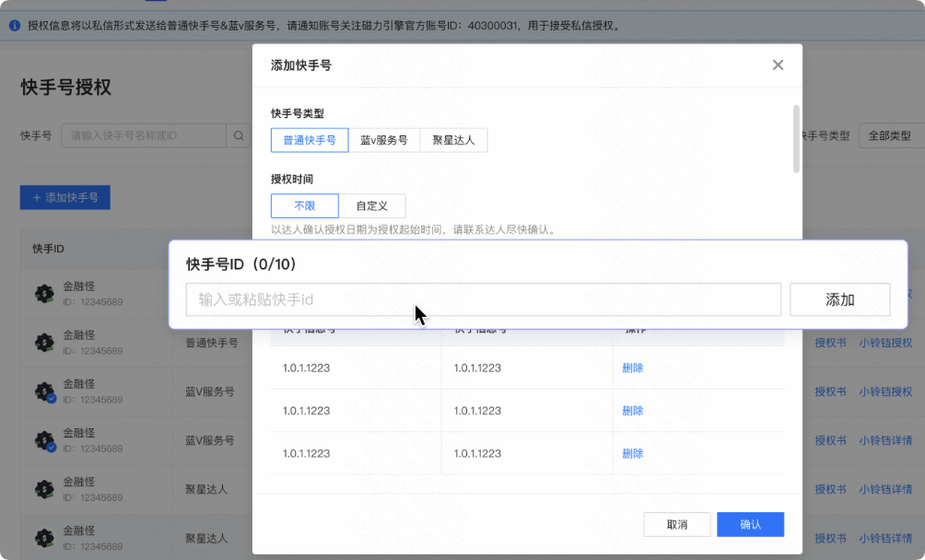Select 蓝v服务号 account type
The width and height of the screenshot is (925, 560).
pos(384,140)
